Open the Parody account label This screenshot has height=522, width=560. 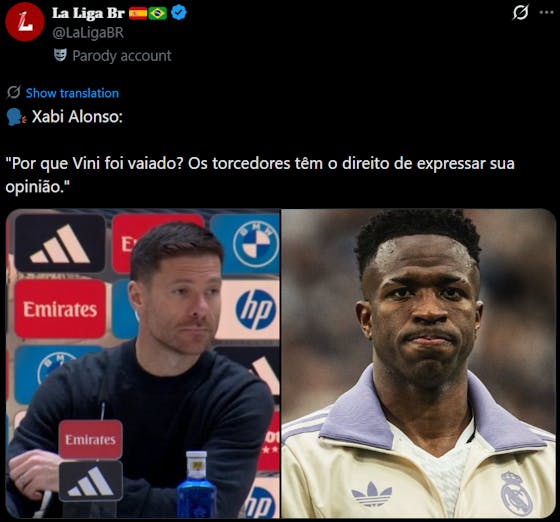click(122, 56)
